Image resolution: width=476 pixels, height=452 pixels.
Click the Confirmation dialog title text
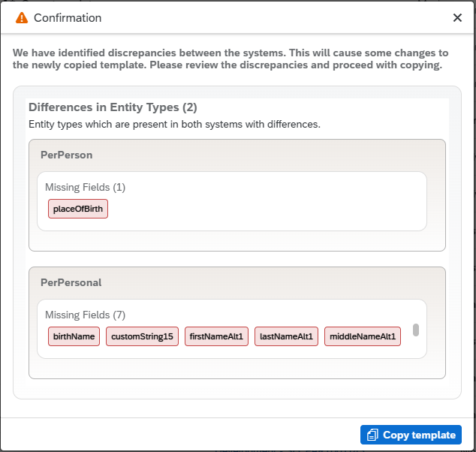point(68,18)
